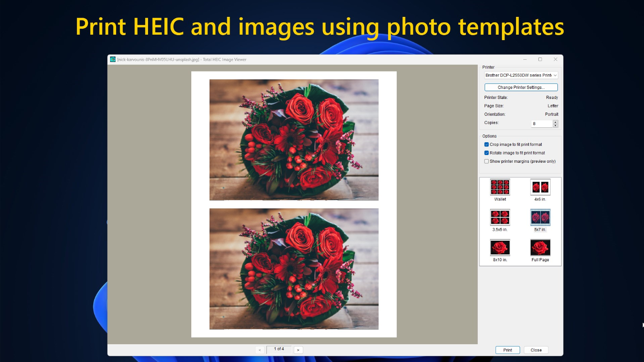Click the top bouquet image in preview
The height and width of the screenshot is (362, 644).
(x=294, y=140)
